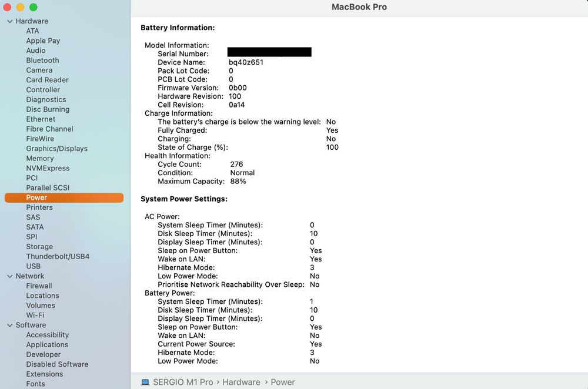Click the Prioritise Network Reachability Over Sleep label
The width and height of the screenshot is (588, 389).
coord(231,284)
